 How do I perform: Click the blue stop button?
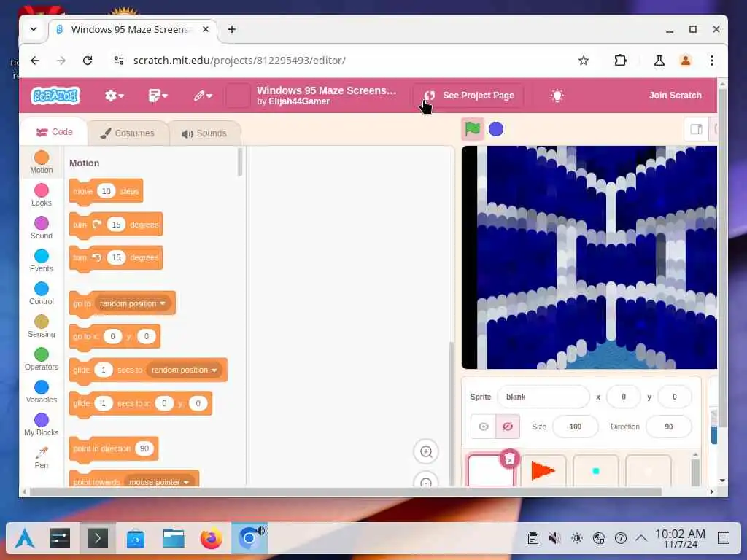(x=496, y=129)
